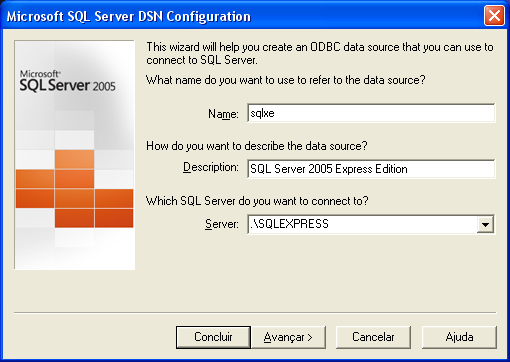The image size is (510, 362).
Task: Click the Concluir button
Action: click(213, 337)
